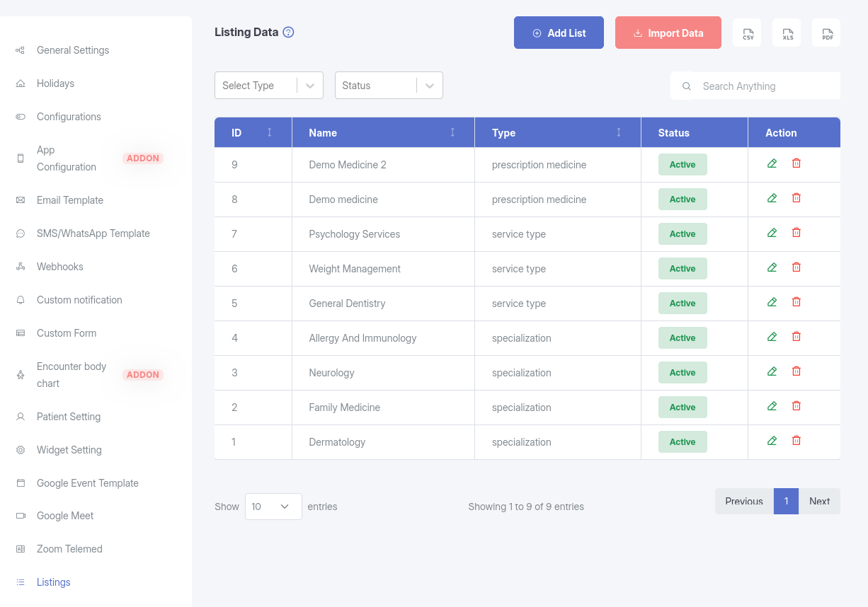Delete the Dermatology listing
Image resolution: width=868 pixels, height=607 pixels.
click(x=796, y=441)
